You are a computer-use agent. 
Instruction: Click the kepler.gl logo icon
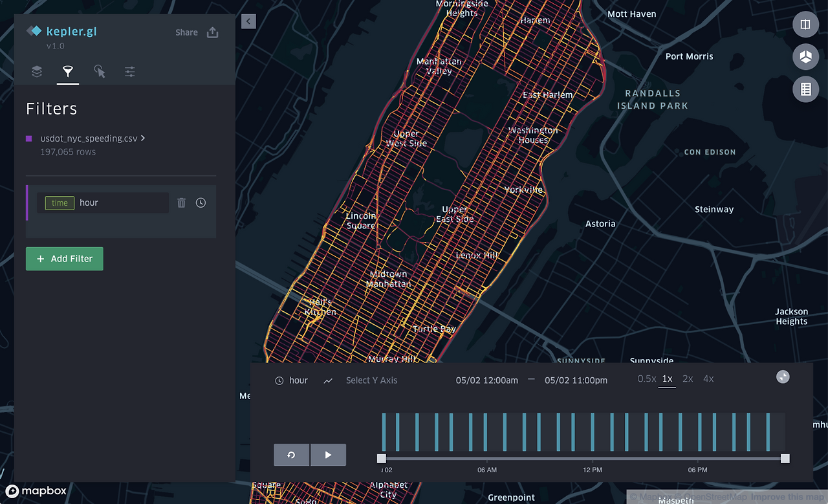[x=34, y=30]
